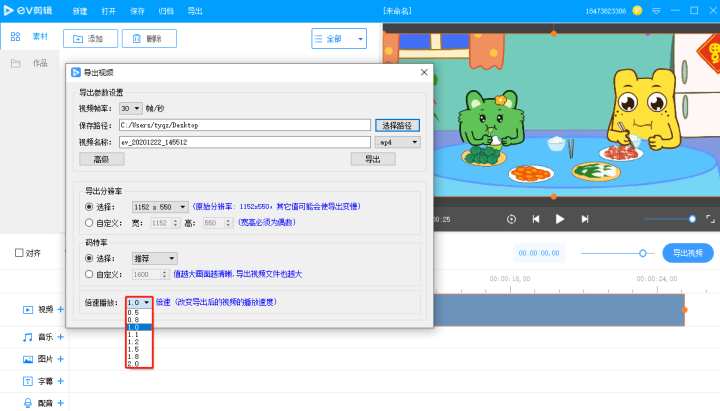This screenshot has width=720, height=411.
Task: Click the 高级 button
Action: 101,159
